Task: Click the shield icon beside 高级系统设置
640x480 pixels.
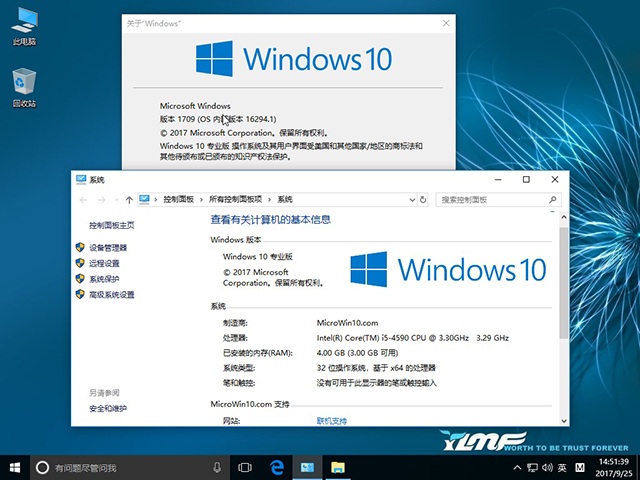Action: (80, 294)
